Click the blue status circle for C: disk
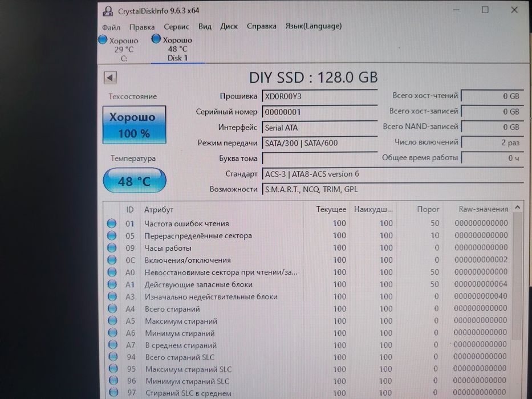532x399 pixels. [x=103, y=40]
